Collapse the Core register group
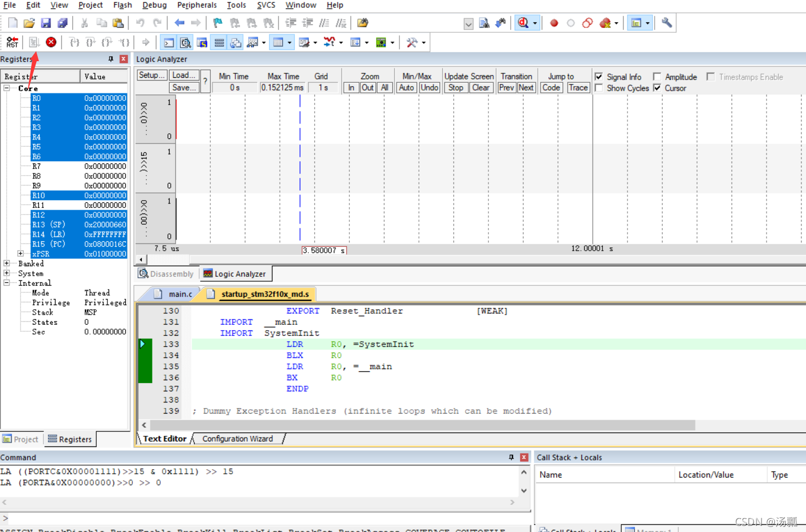The image size is (806, 532). (x=7, y=88)
